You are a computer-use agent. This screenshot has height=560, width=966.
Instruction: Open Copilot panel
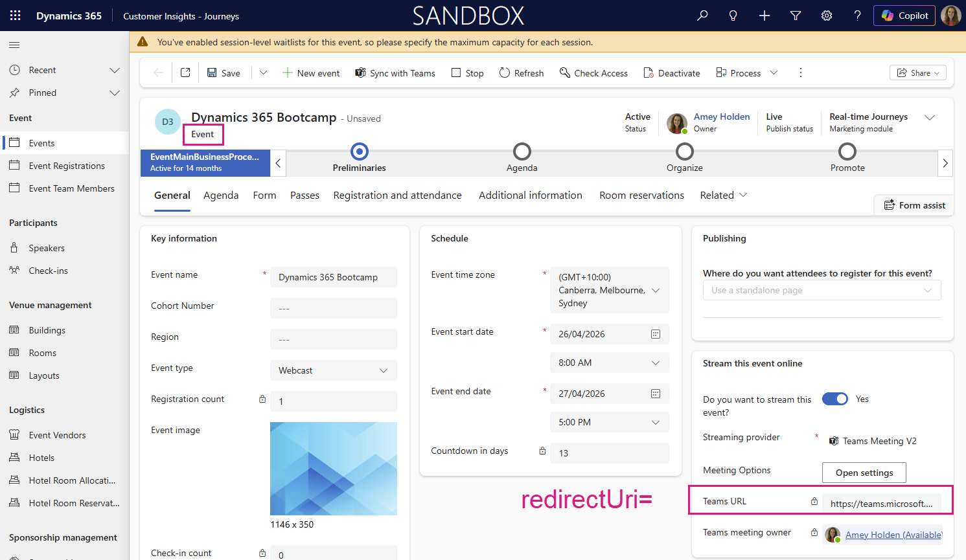[904, 16]
